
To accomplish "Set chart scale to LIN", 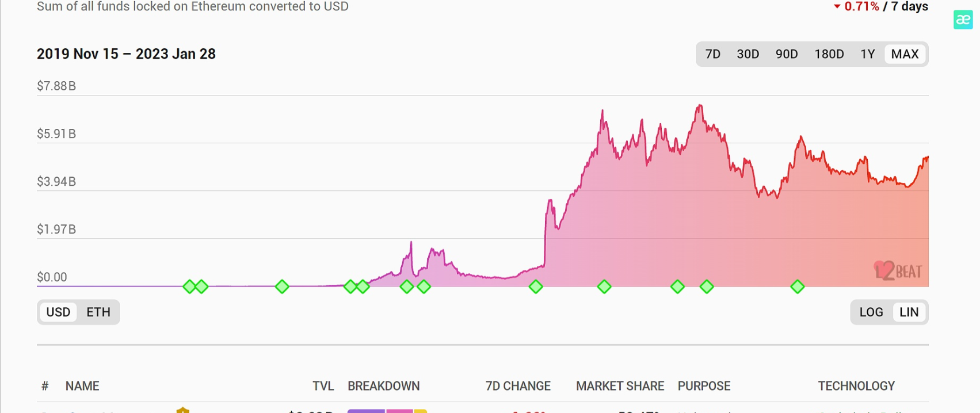I will pyautogui.click(x=909, y=312).
